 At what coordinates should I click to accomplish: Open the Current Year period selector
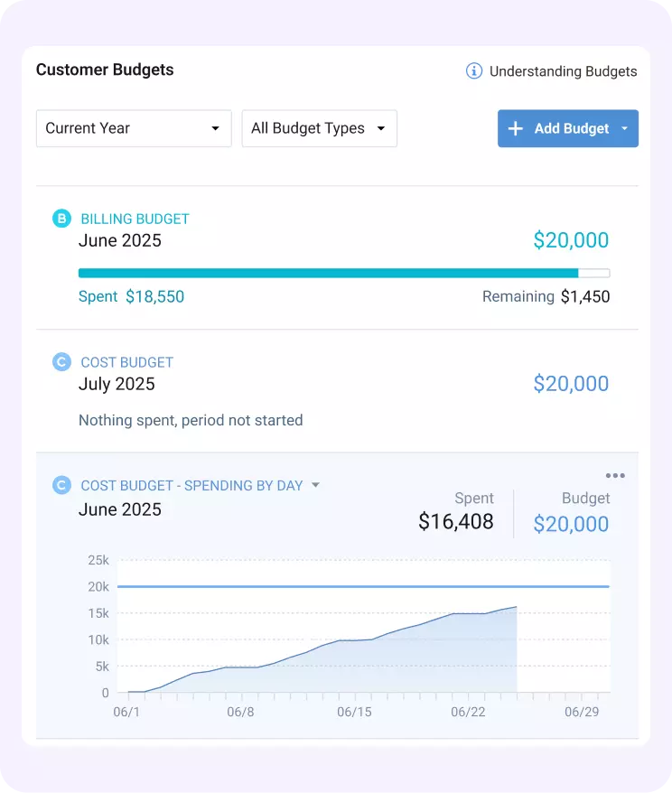pos(134,128)
